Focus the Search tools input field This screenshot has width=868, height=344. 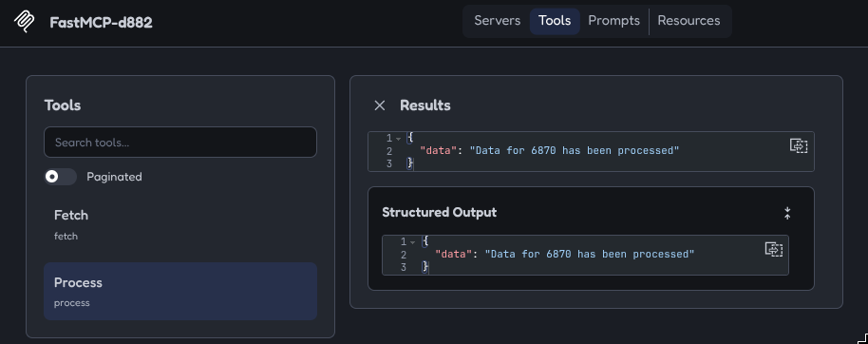(x=180, y=143)
